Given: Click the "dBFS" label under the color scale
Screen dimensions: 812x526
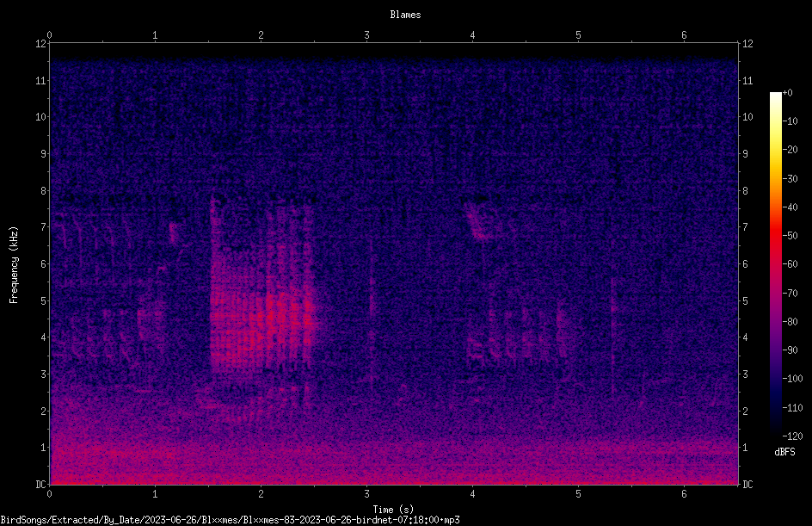Looking at the screenshot, I should [784, 452].
